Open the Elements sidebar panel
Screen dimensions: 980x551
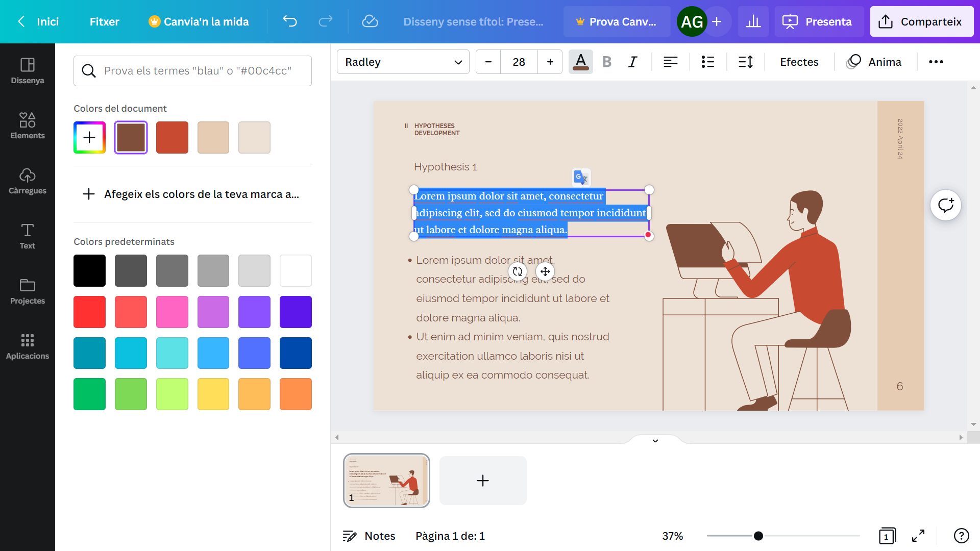[28, 126]
